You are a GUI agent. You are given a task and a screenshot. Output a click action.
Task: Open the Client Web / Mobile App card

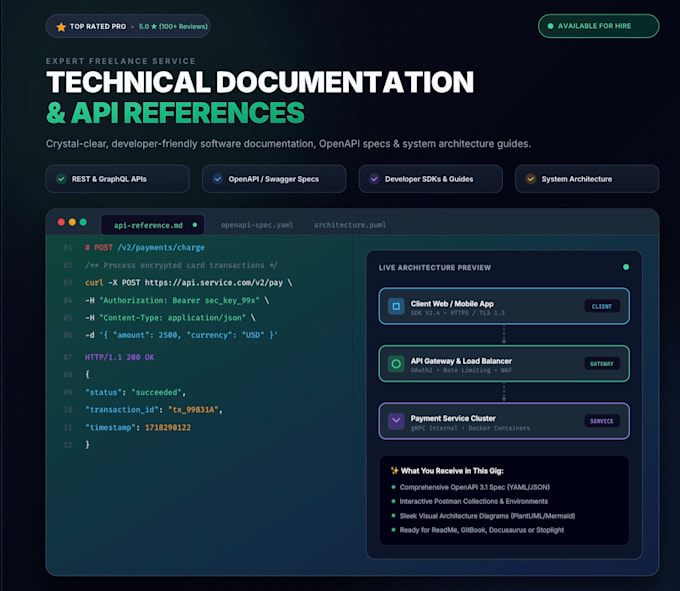pyautogui.click(x=504, y=306)
